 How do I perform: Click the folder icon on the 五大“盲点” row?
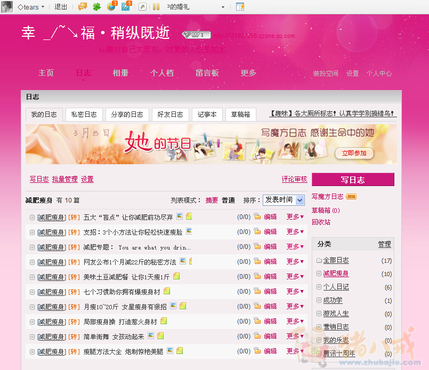tap(257, 217)
